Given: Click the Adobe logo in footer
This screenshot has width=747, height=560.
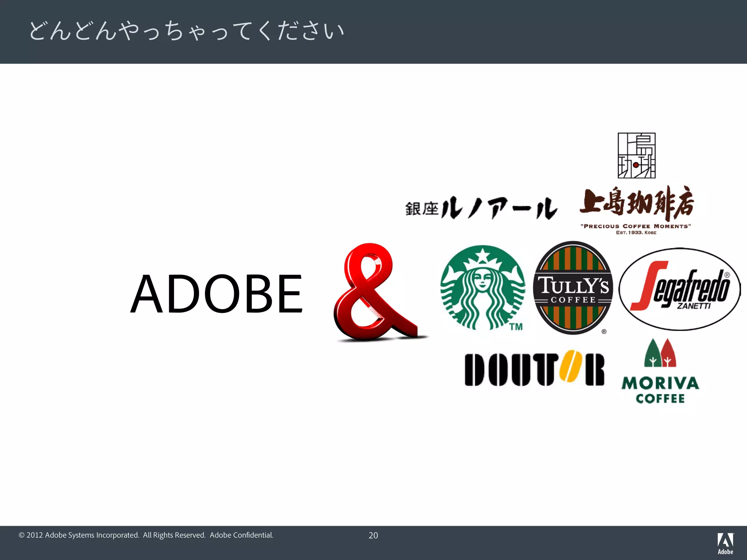Looking at the screenshot, I should point(725,544).
